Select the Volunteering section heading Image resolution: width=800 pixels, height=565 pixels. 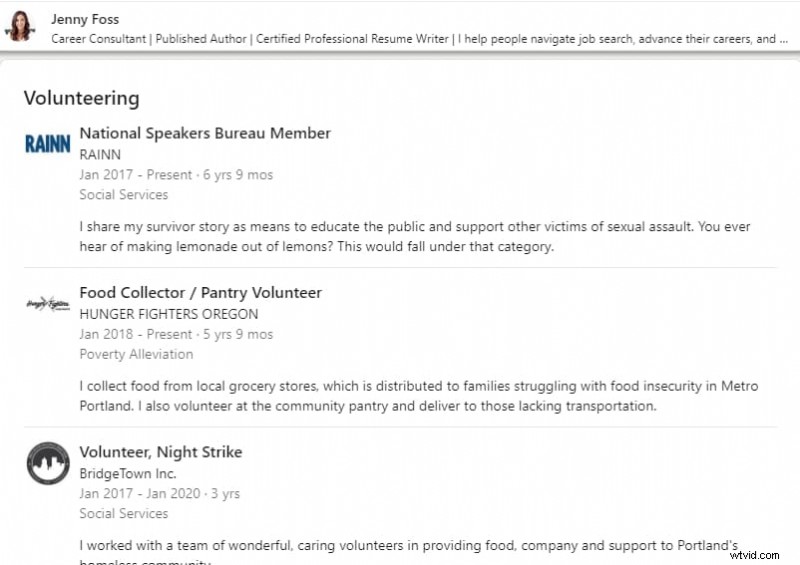click(81, 98)
